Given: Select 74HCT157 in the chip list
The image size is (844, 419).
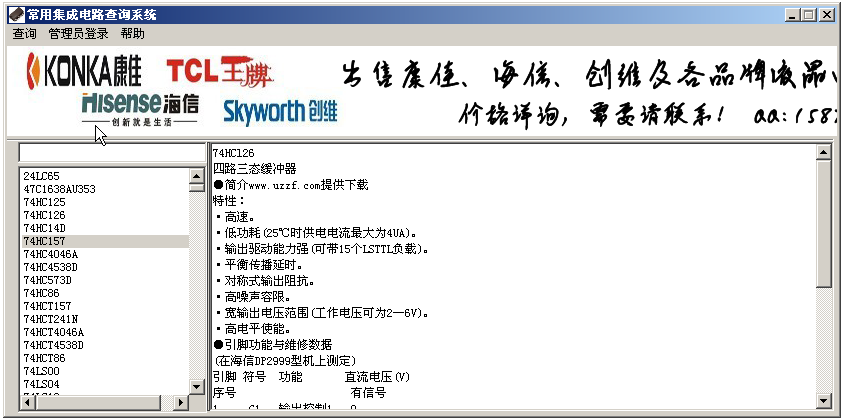Looking at the screenshot, I should (106, 306).
